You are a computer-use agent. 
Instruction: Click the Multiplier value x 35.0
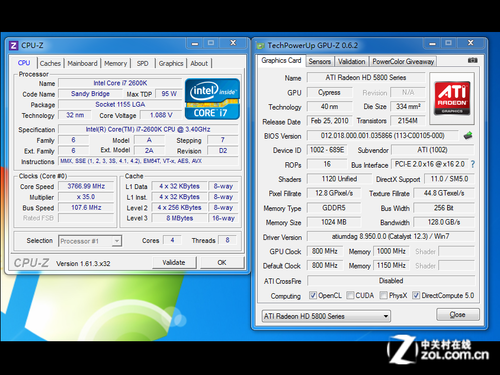point(86,197)
